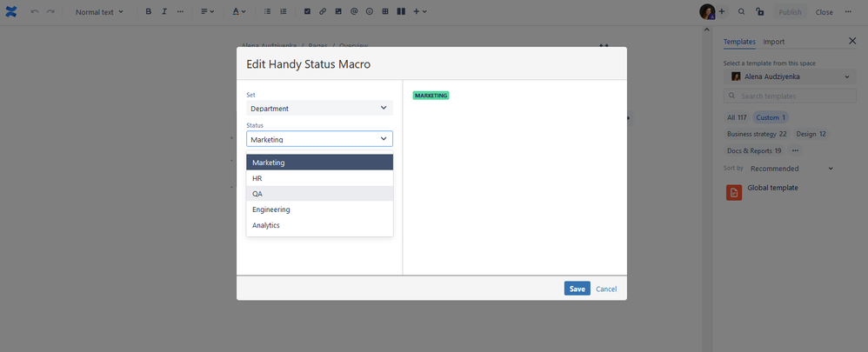Show more template category filters
This screenshot has width=868, height=352.
795,150
